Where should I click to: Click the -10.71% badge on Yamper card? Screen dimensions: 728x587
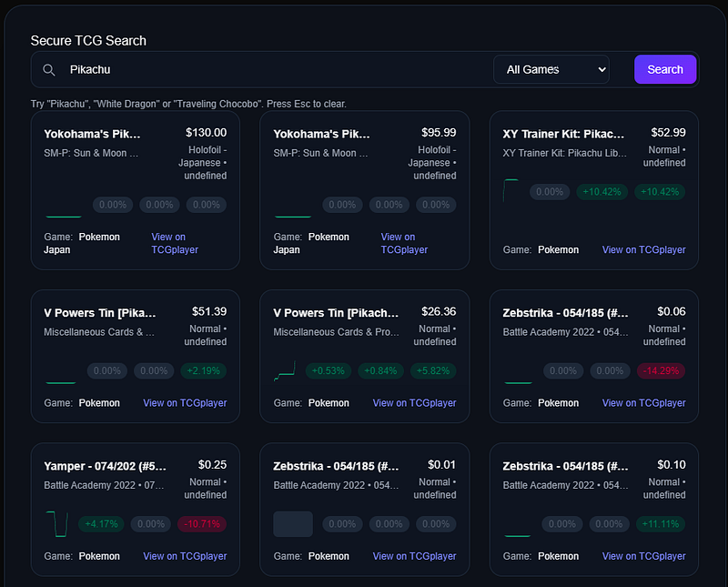pyautogui.click(x=202, y=524)
